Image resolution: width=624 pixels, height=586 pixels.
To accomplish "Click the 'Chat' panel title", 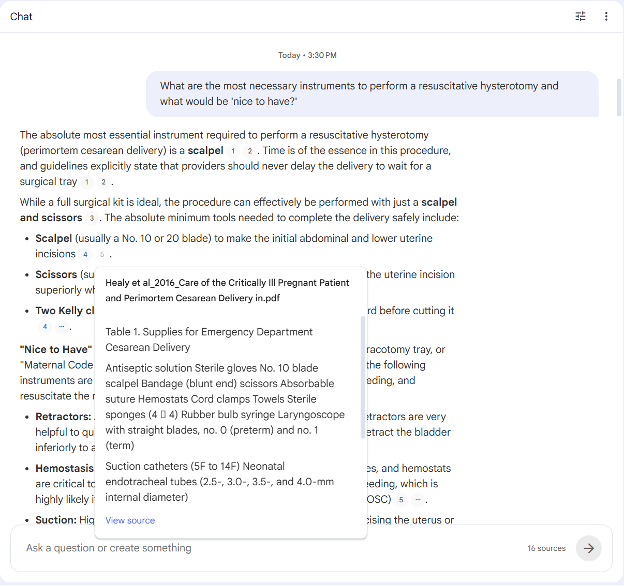I will pos(21,16).
